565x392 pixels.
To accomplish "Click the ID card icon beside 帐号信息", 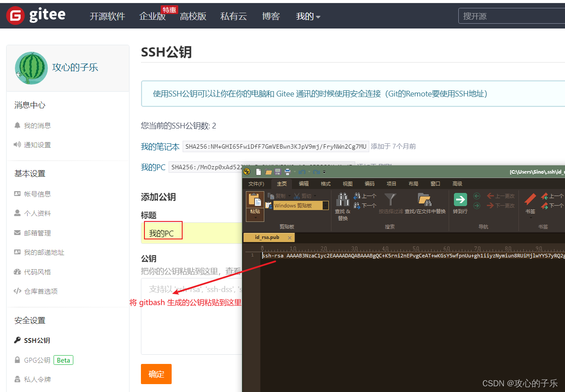I will [18, 194].
